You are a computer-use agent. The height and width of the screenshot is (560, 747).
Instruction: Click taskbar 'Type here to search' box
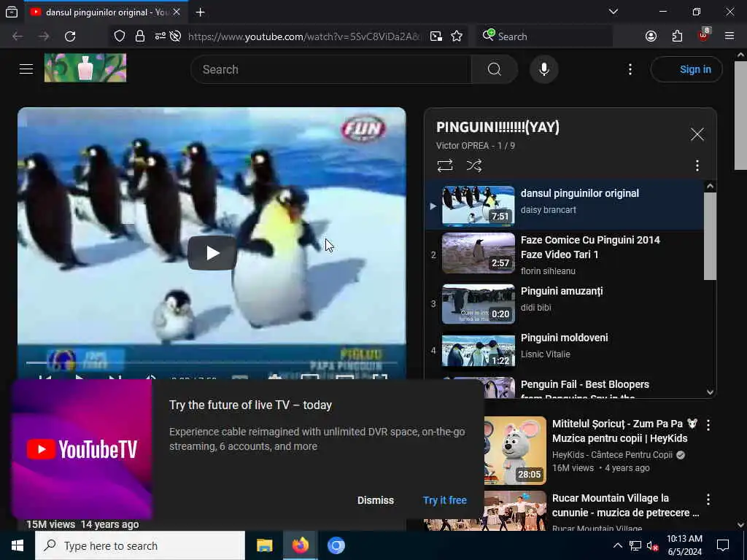point(140,545)
